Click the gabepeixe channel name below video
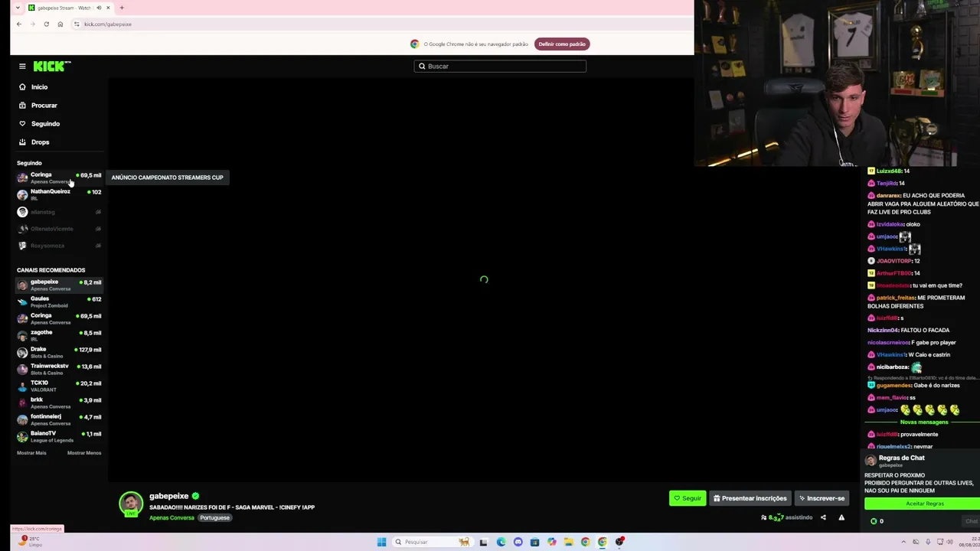The image size is (980, 551). click(x=168, y=496)
